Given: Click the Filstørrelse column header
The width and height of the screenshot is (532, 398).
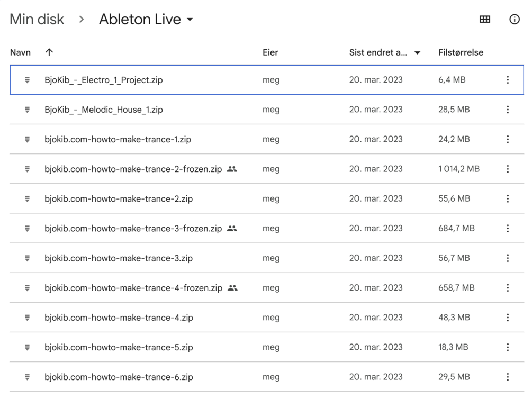Looking at the screenshot, I should coord(461,52).
